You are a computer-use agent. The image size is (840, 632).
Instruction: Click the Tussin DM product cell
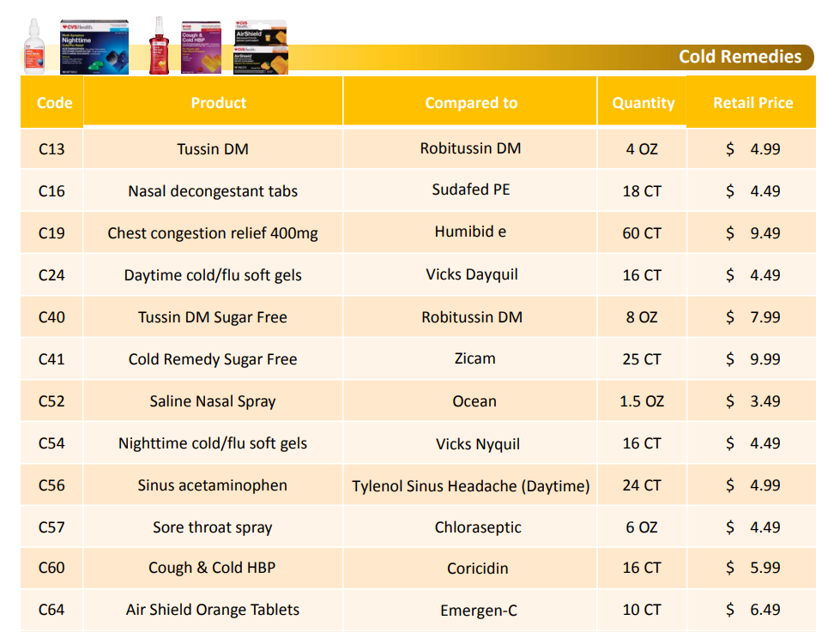pos(213,148)
